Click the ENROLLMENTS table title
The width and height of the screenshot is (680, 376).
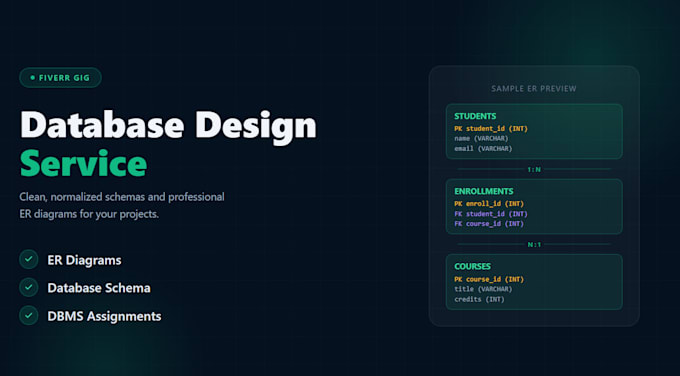tap(484, 191)
